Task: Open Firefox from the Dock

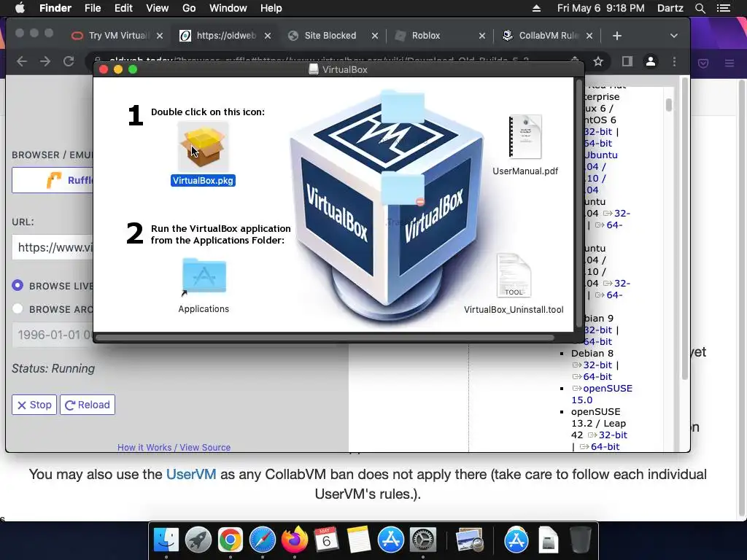Action: coord(295,540)
